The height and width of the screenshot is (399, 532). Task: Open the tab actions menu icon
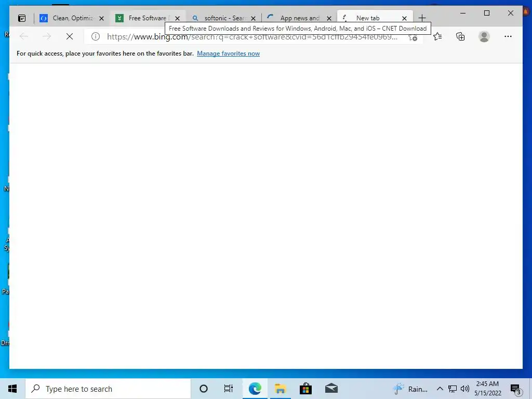click(22, 18)
